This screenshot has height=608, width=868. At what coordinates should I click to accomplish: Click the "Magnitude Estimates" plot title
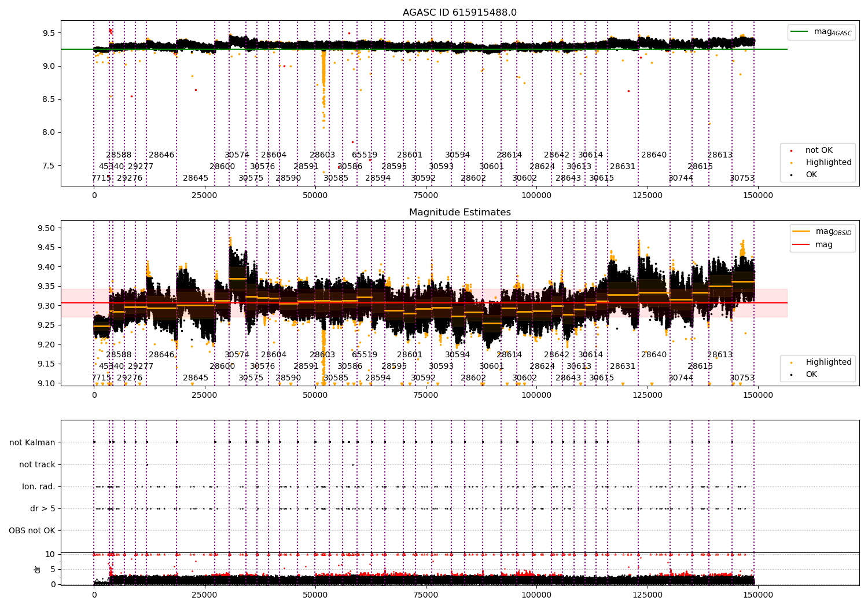point(460,213)
